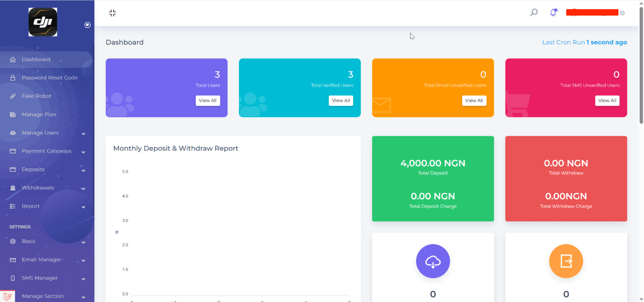The width and height of the screenshot is (644, 302).
Task: Expand the Payment Gateways submenu
Action: pos(83,152)
